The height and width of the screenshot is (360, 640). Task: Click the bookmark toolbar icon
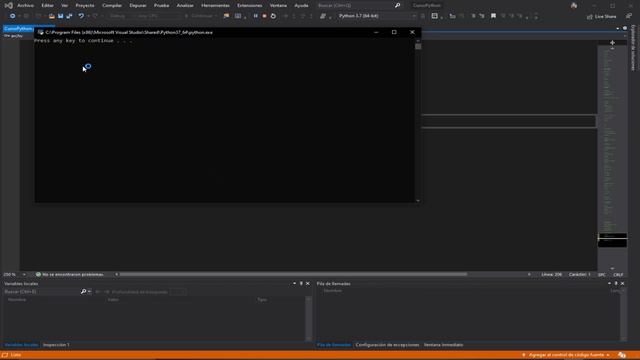tap(493, 16)
